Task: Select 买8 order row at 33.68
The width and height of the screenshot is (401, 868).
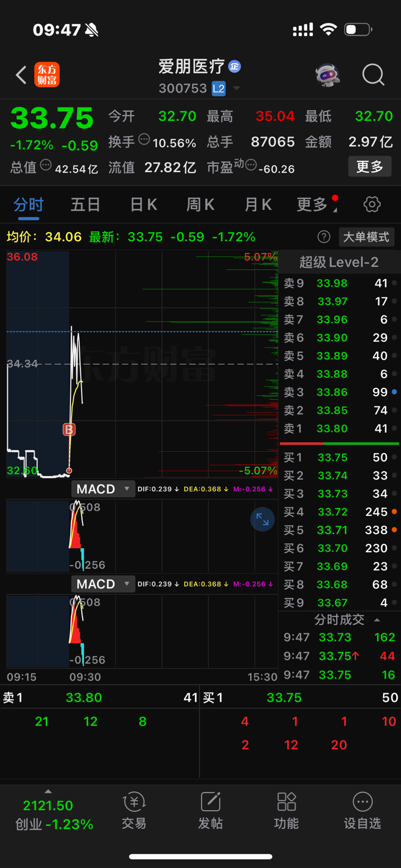Action: 339,585
